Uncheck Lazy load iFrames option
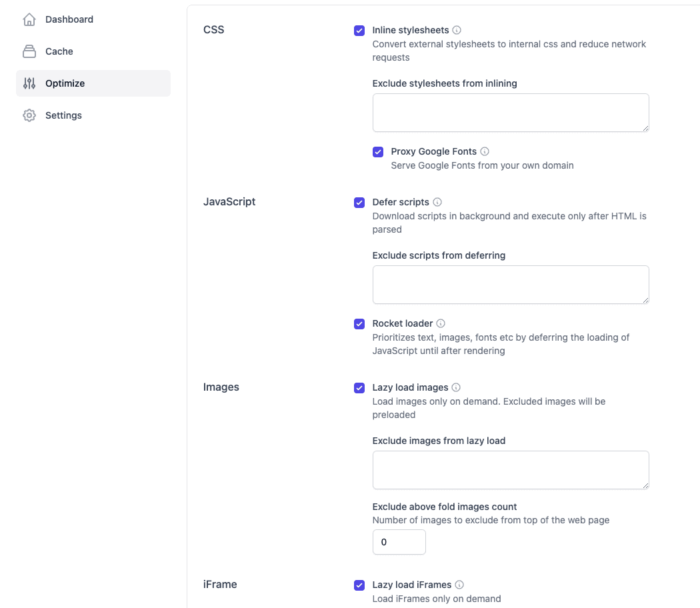700x608 pixels. 359,585
